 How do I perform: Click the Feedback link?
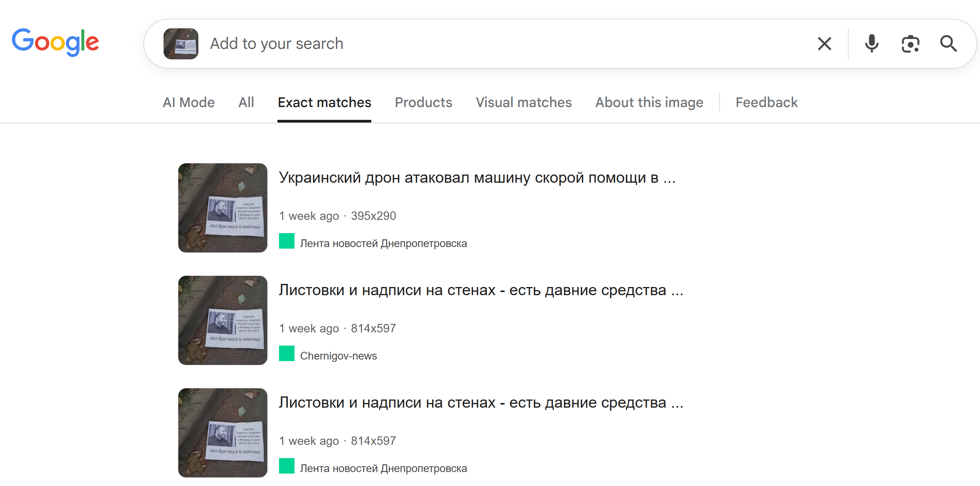[766, 102]
